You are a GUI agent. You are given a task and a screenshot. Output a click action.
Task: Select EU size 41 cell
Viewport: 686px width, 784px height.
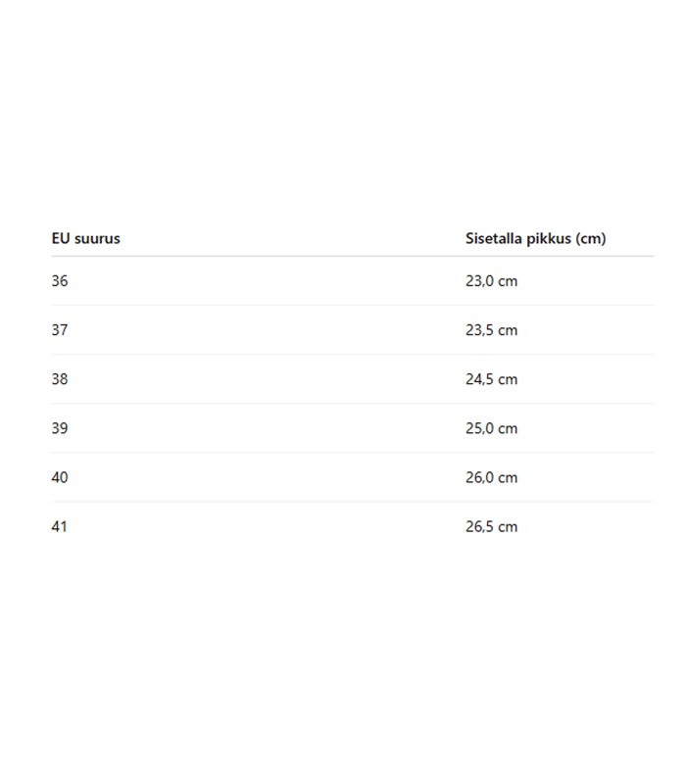click(x=59, y=526)
